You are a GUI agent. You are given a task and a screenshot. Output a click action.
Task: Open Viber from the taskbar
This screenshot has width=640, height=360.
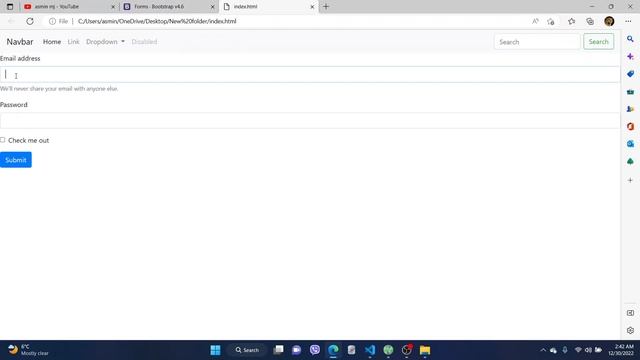pyautogui.click(x=315, y=350)
